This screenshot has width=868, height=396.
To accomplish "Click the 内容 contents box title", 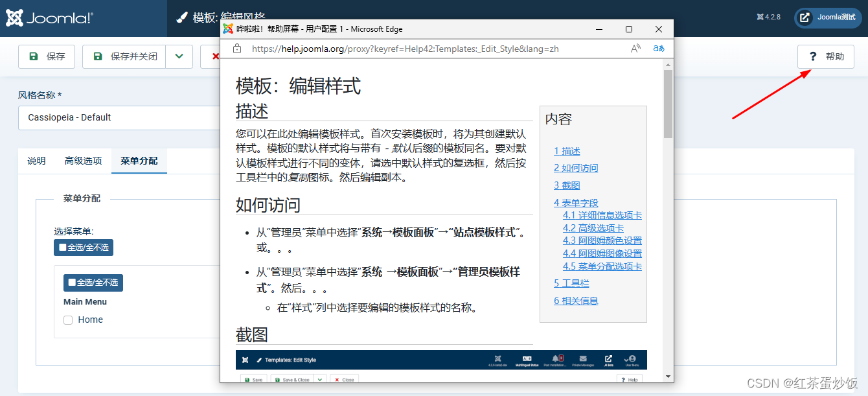I will [x=558, y=119].
